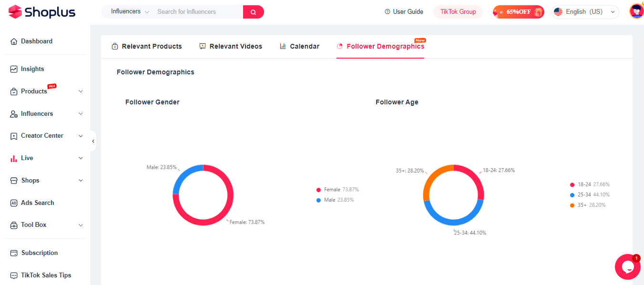Image resolution: width=644 pixels, height=285 pixels.
Task: Click the User Guide question icon
Action: [388, 12]
